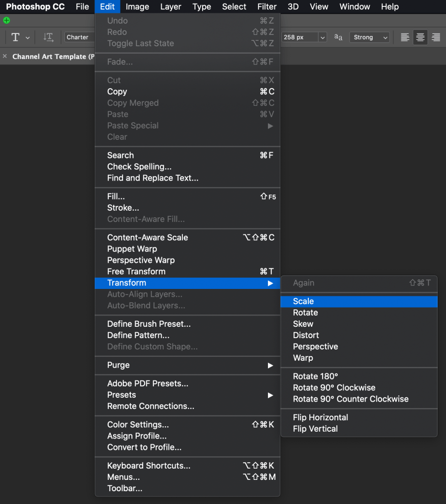Open the Layer menu in menu bar
The height and width of the screenshot is (504, 446).
171,7
